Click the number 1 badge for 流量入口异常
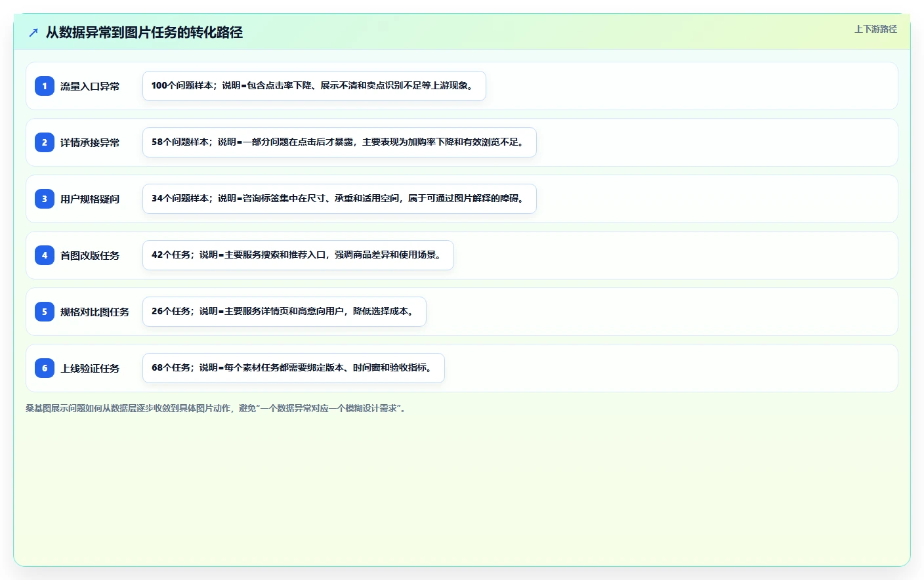Image resolution: width=924 pixels, height=580 pixels. (x=45, y=86)
